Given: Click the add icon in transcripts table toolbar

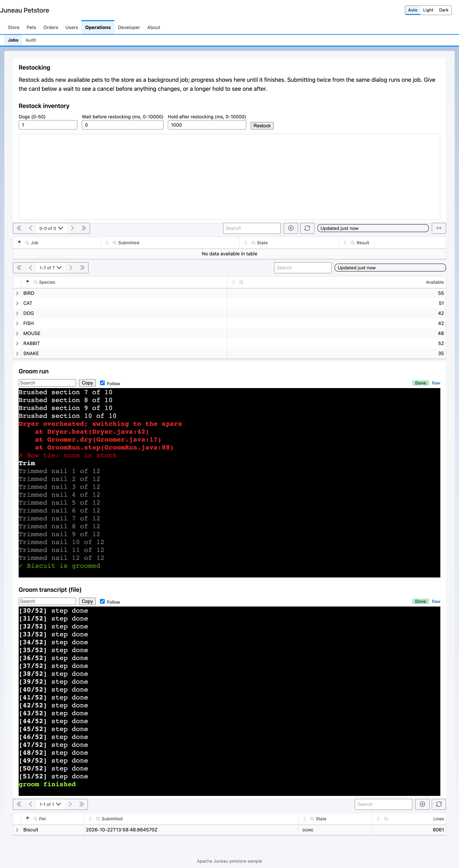Looking at the screenshot, I should 422,804.
